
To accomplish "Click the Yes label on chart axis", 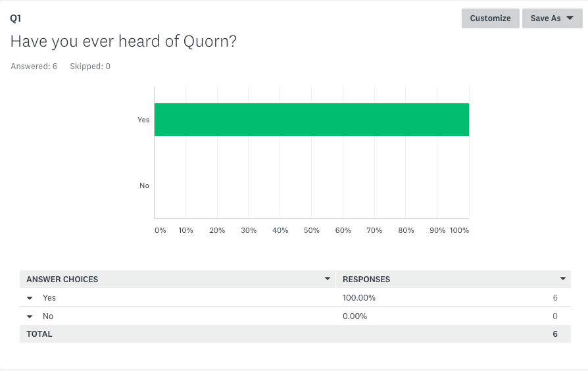I will tap(143, 120).
